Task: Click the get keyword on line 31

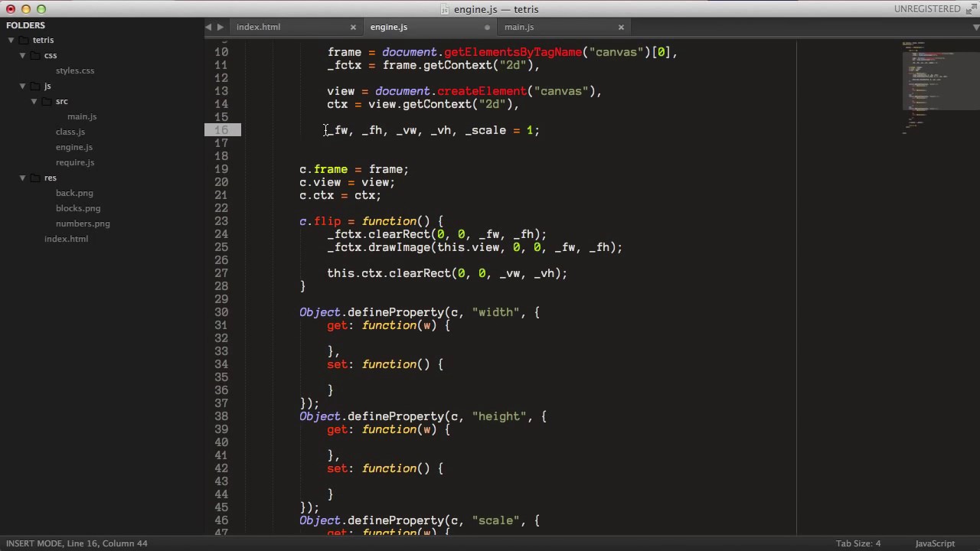Action: [337, 325]
